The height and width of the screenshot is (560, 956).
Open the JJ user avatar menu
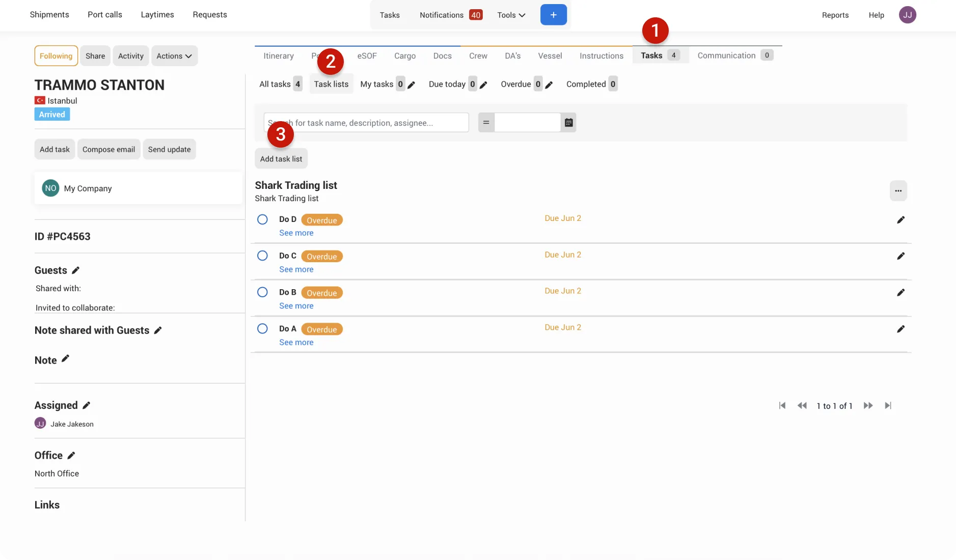coord(907,15)
